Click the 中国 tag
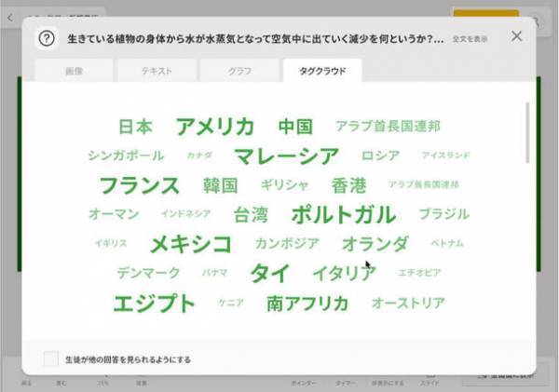 click(x=295, y=127)
